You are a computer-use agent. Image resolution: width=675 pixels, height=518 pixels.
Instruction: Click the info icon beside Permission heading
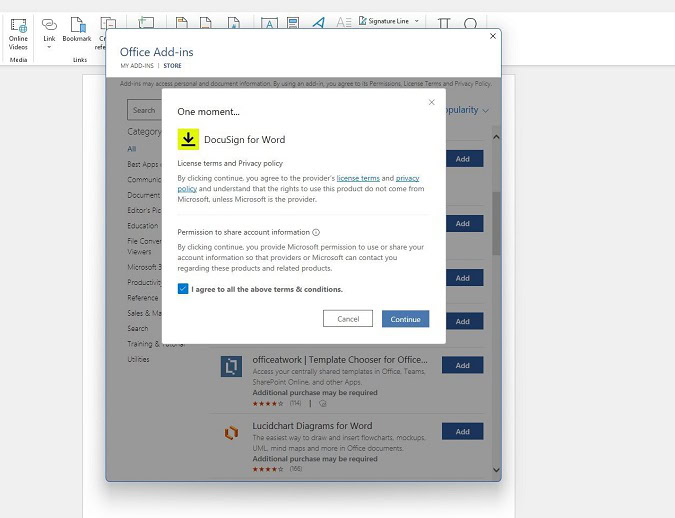(316, 233)
